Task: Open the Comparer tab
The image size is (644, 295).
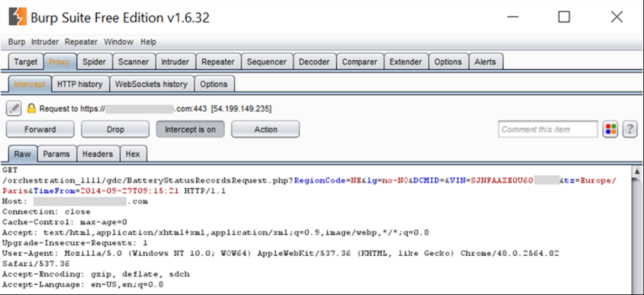Action: point(360,62)
